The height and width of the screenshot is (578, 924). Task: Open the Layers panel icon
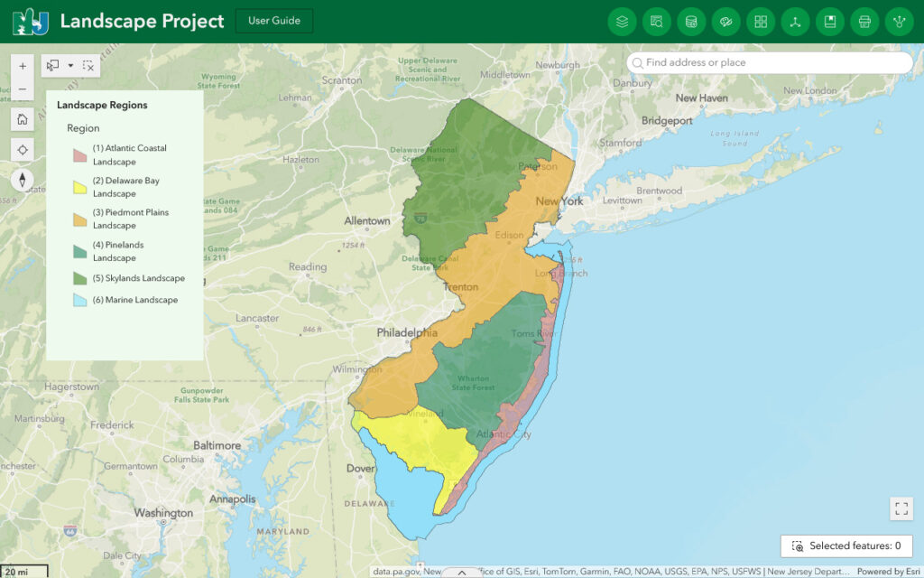[x=622, y=21]
